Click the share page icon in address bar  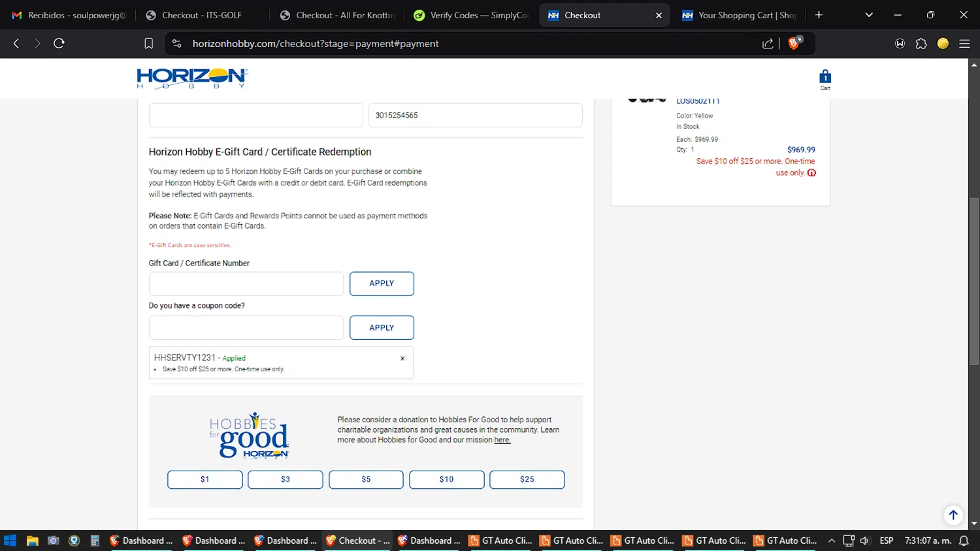768,44
